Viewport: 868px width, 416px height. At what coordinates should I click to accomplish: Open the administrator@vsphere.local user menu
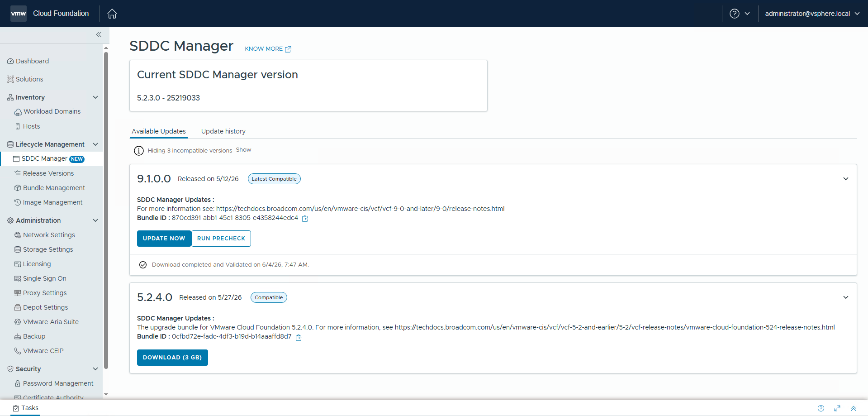pos(812,14)
